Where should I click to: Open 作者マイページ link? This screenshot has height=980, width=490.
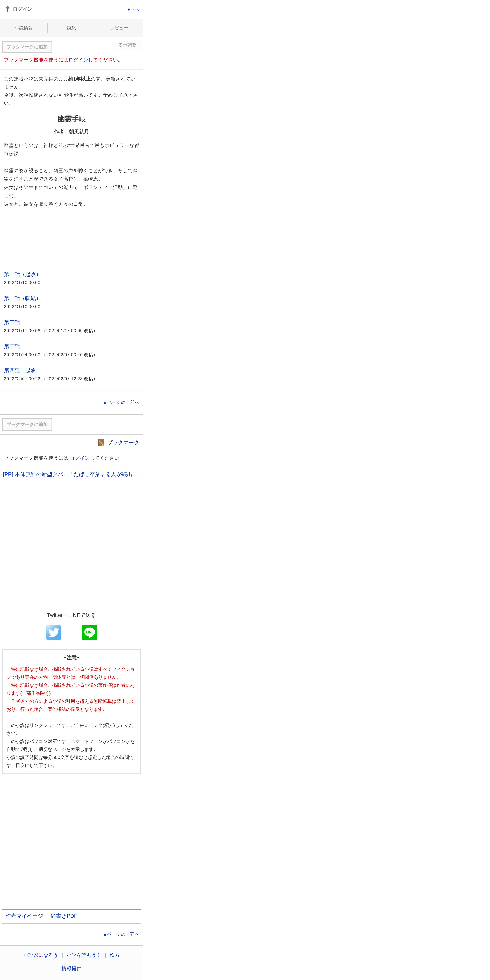pos(24,916)
